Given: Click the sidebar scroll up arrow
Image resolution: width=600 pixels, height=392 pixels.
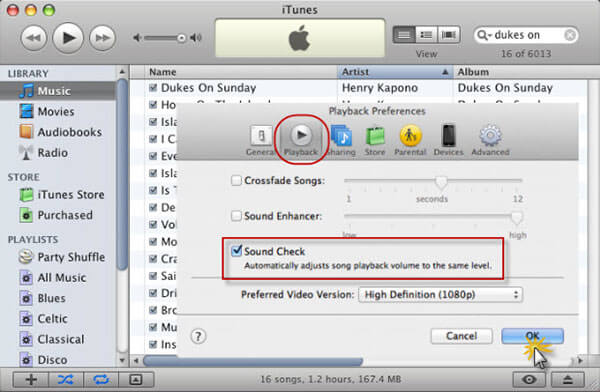Looking at the screenshot, I should (122, 72).
